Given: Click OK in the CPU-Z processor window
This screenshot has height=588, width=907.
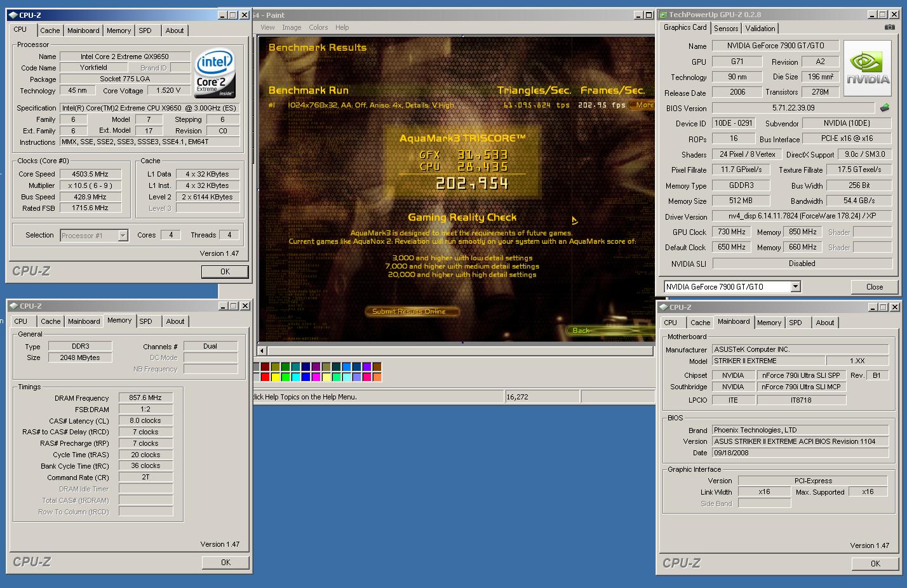Looking at the screenshot, I should tap(225, 271).
